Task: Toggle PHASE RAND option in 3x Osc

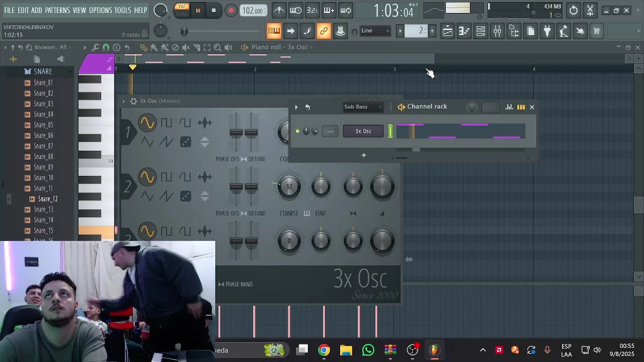Action: coord(235,285)
